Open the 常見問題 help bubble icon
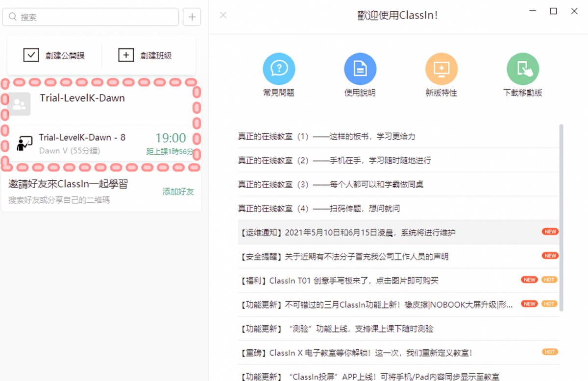Screen dimensions: 588x381 (279, 68)
